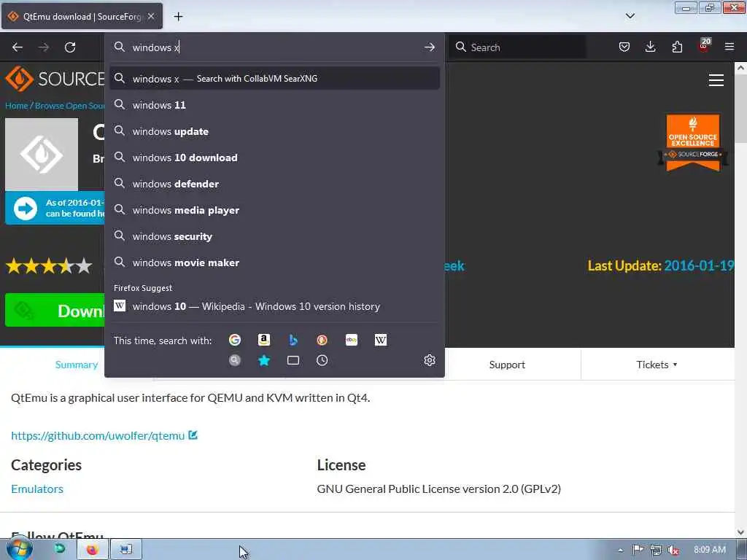Choose the 'windows media player' suggestion

(x=274, y=209)
